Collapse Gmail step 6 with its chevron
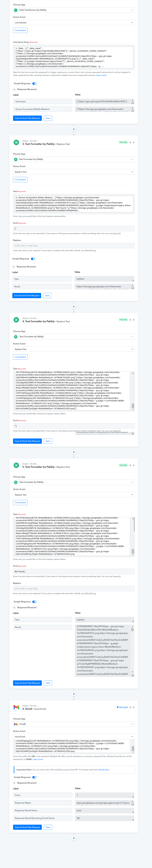 click(134, 707)
